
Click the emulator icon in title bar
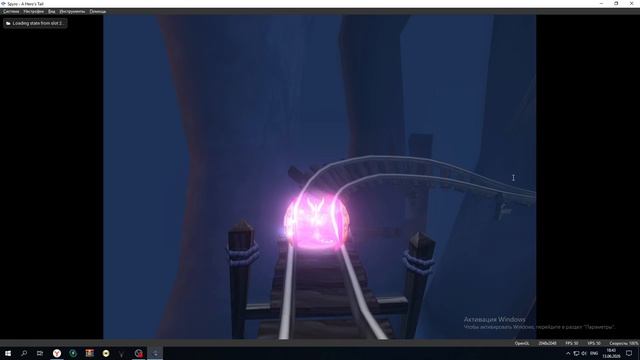point(3,4)
